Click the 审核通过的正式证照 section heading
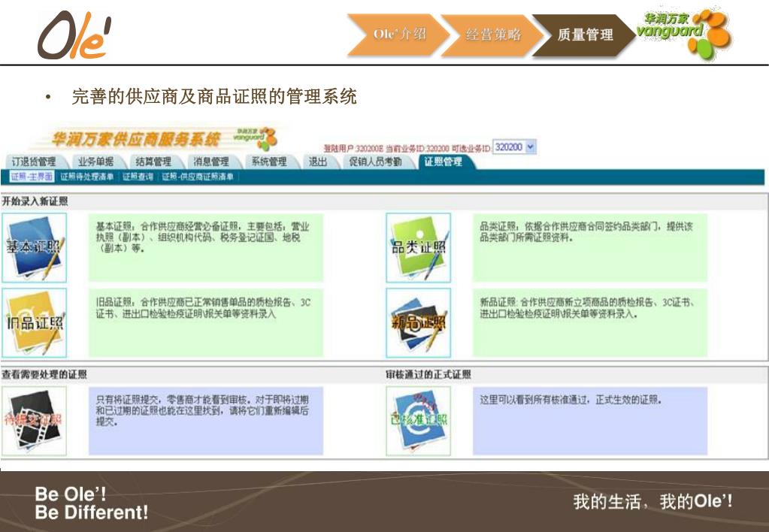This screenshot has height=532, width=769. tap(428, 375)
